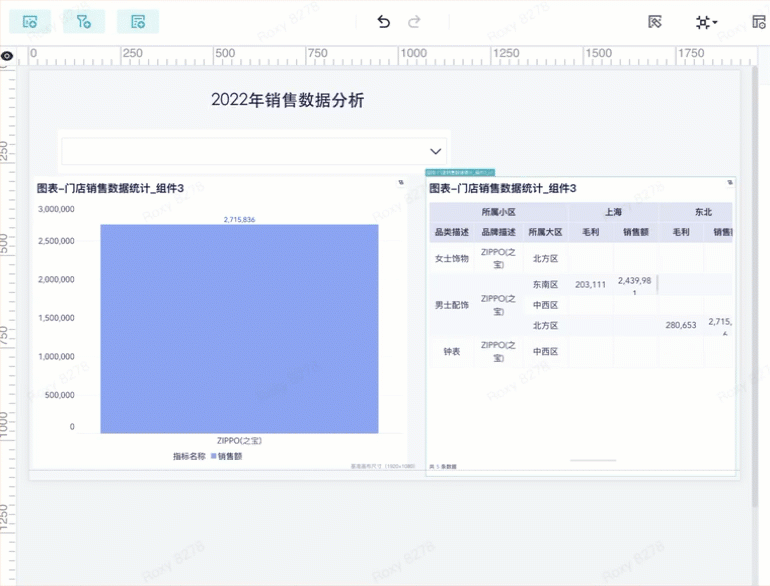Viewport: 770px width, 586px height.
Task: Click the add table component icon
Action: [138, 22]
